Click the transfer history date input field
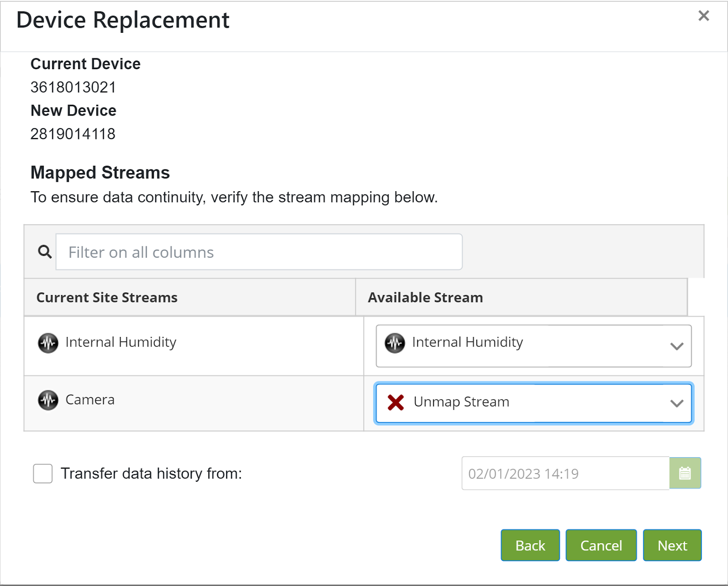 pos(565,474)
